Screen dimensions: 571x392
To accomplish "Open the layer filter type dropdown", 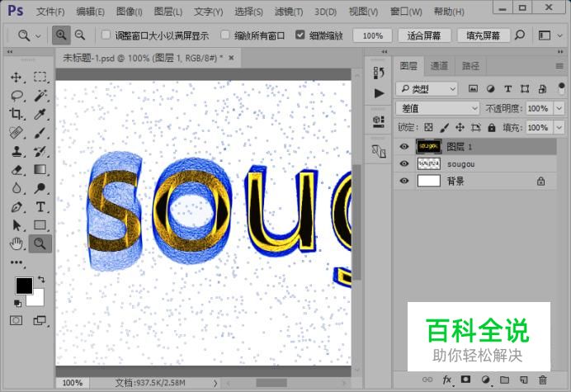I will (427, 88).
